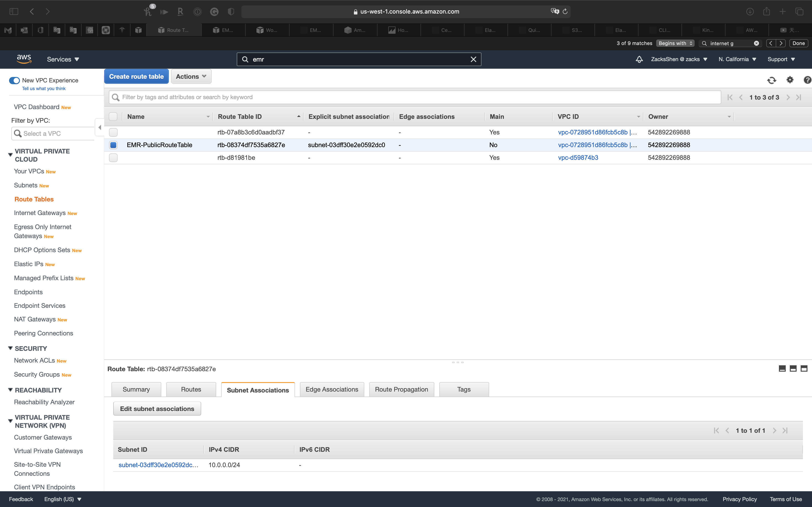
Task: Open the vpc-d59874b3 link
Action: tap(578, 158)
